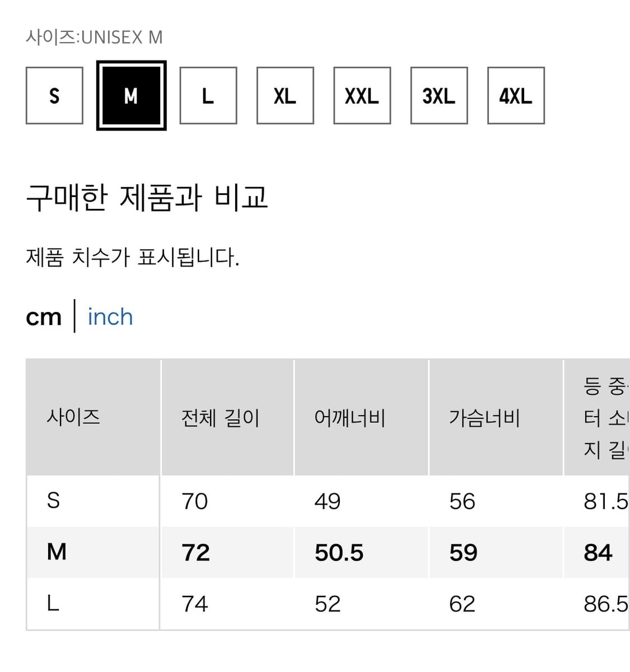Click the 구매한 제품과 비교 heading
Image resolution: width=630 pixels, height=672 pixels.
point(147,198)
